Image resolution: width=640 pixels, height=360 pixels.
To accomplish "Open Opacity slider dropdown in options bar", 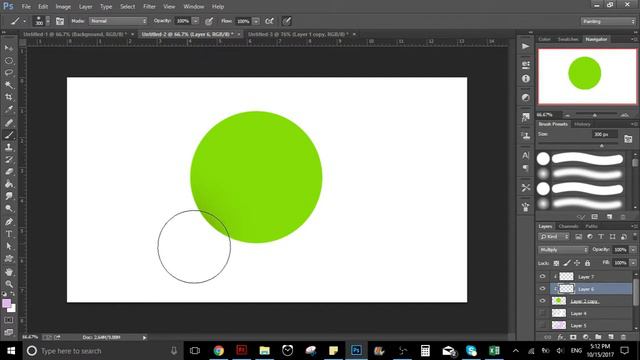I will pos(196,21).
